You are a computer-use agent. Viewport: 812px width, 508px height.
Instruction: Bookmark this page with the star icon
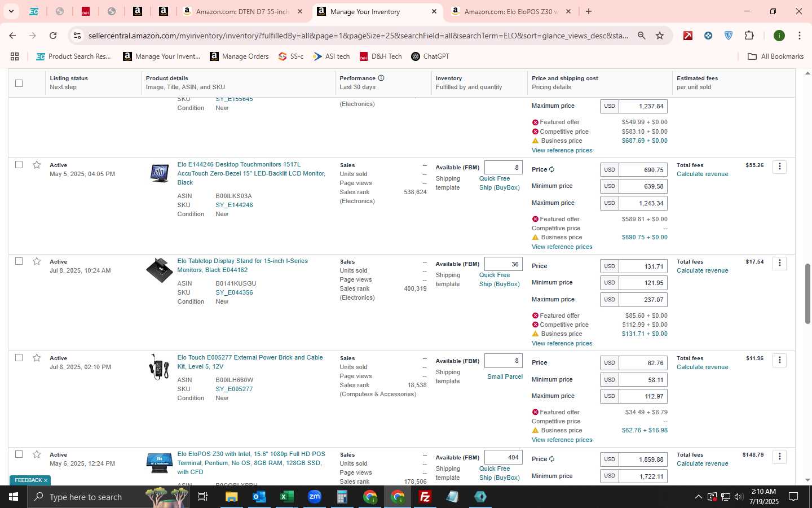pos(660,36)
